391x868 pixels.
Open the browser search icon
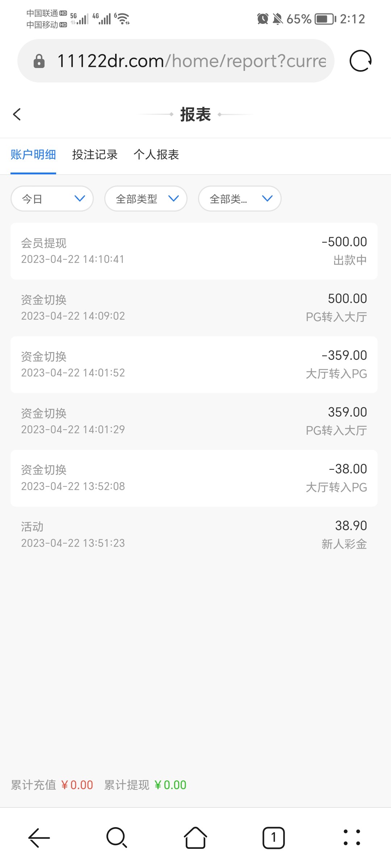point(117,838)
